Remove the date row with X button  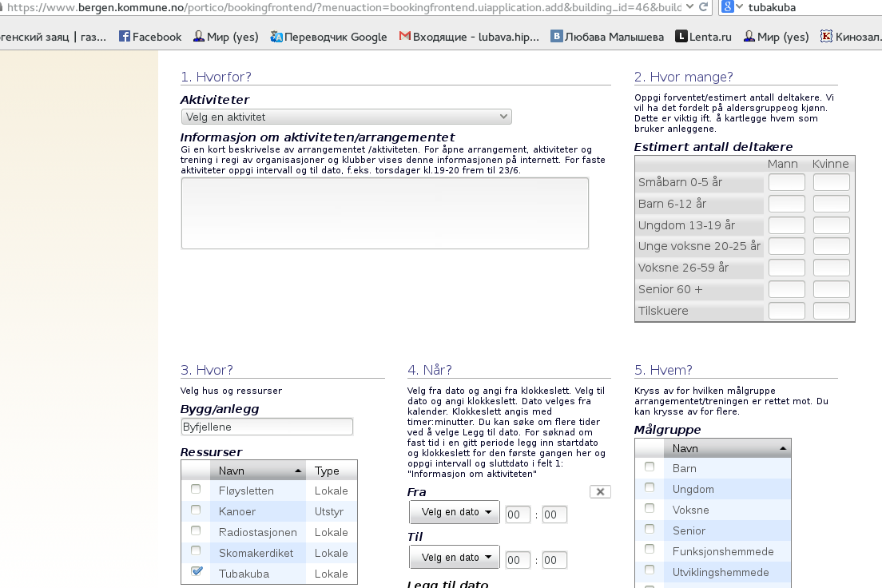[x=600, y=492]
